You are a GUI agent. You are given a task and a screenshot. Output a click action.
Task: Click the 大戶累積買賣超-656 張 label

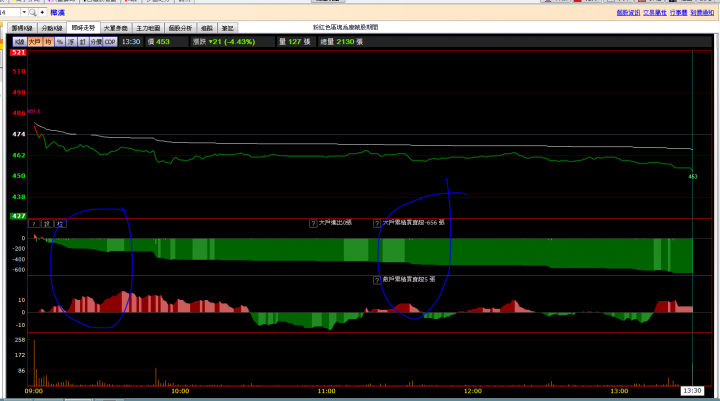click(x=414, y=222)
